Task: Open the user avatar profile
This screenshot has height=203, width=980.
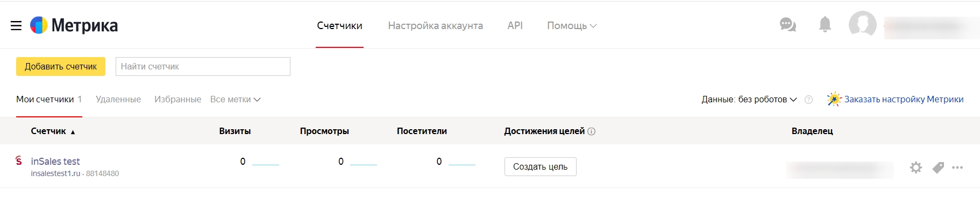Action: click(x=862, y=24)
